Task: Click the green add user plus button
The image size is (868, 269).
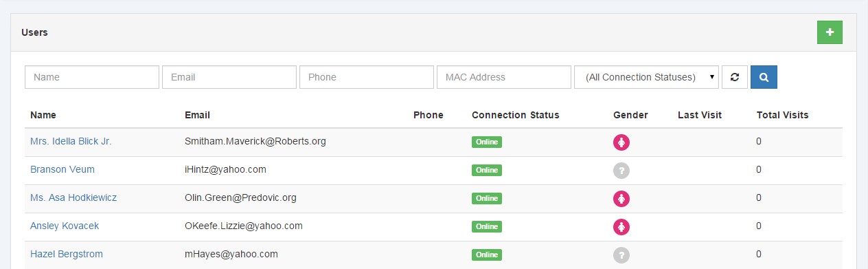Action: (830, 32)
